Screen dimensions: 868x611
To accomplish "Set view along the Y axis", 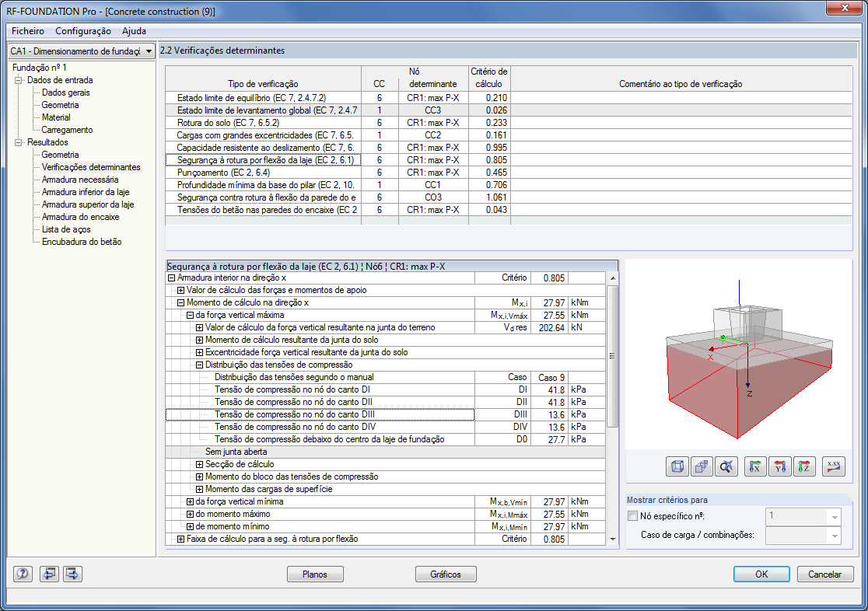I will [780, 466].
